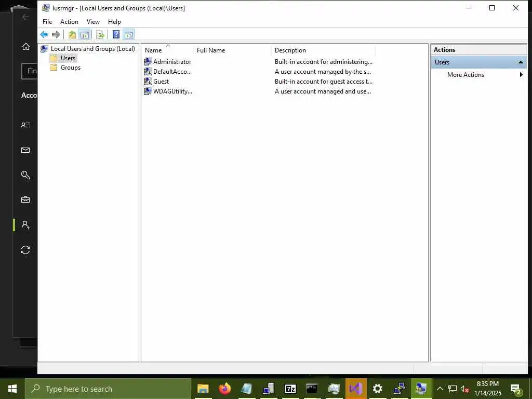Select the WDAGUtility... user account

(172, 91)
